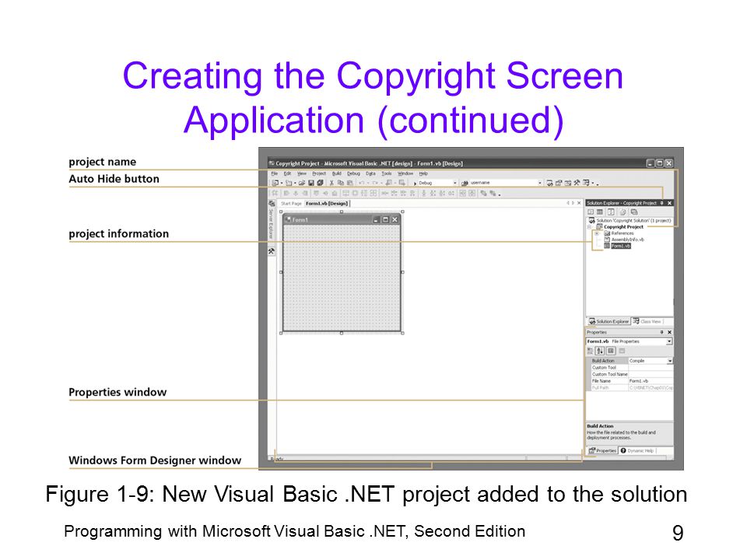747x560 pixels.
Task: Click Solution Explorer Auto Hide pin button
Action: click(661, 203)
